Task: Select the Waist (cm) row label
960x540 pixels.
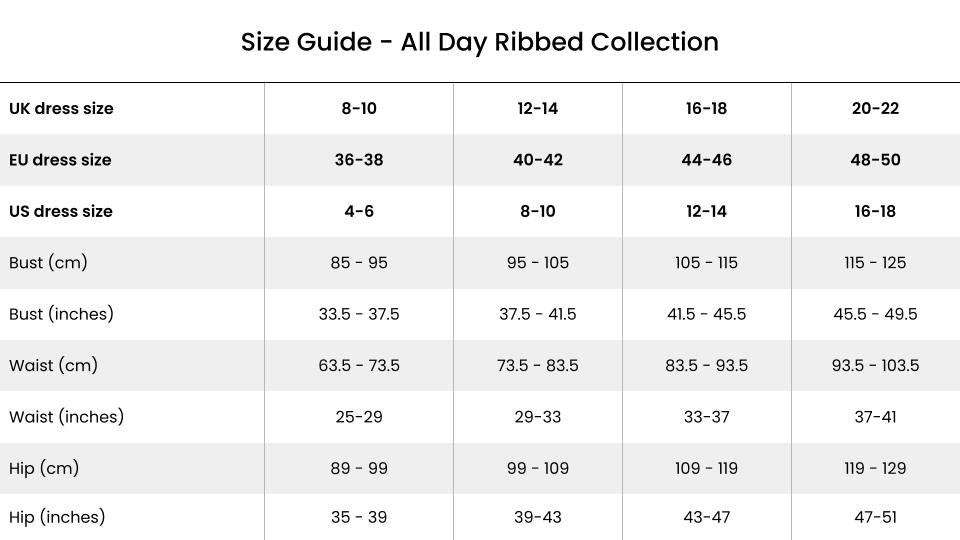Action: point(53,366)
